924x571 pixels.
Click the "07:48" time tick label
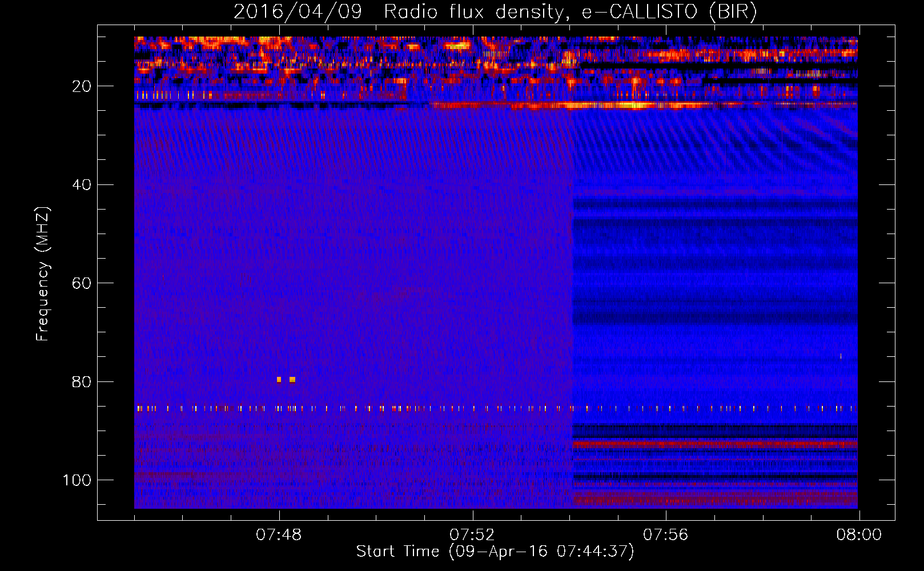click(x=279, y=535)
